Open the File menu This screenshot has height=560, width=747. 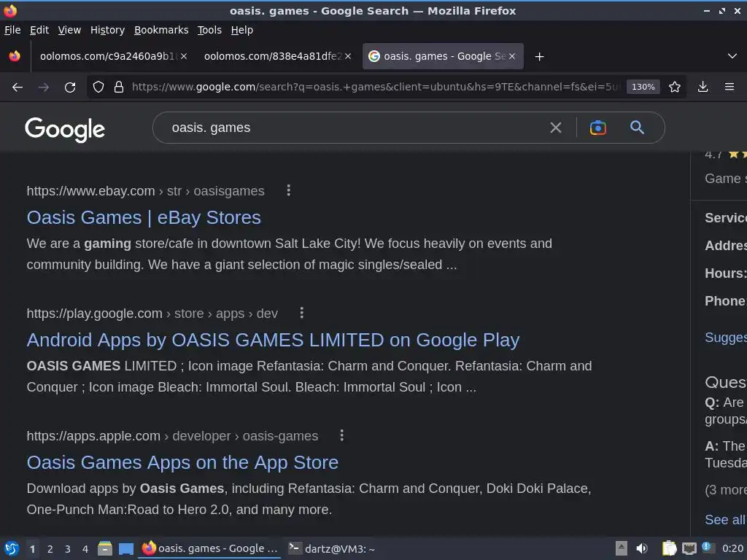[12, 30]
